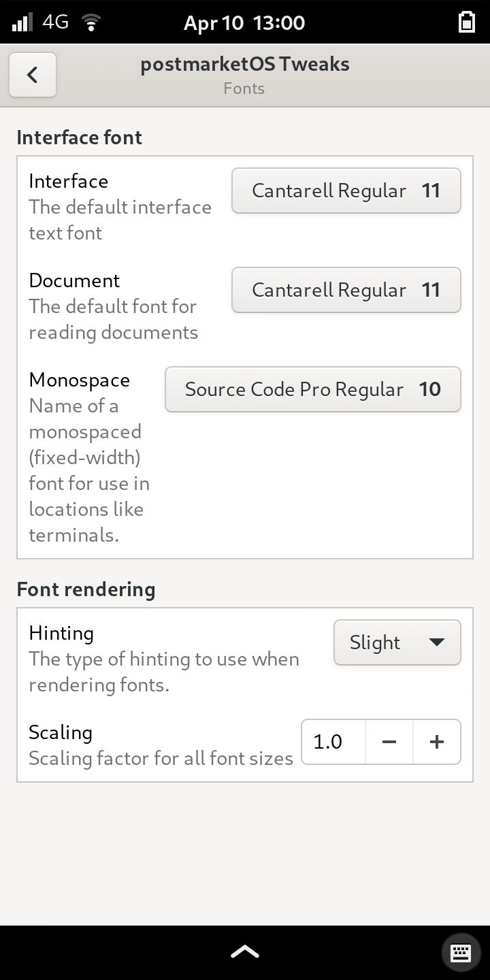Tap the 4G network indicator
490x980 pixels.
point(55,22)
